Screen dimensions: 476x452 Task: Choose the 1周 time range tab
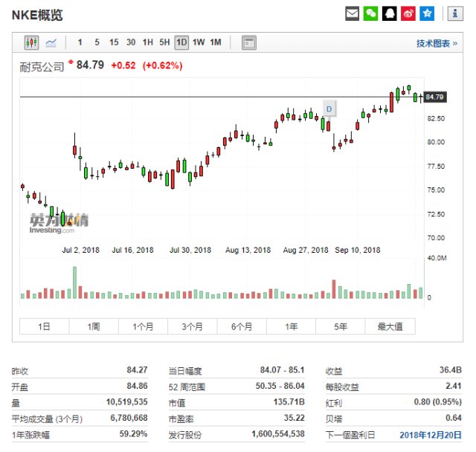(x=94, y=326)
